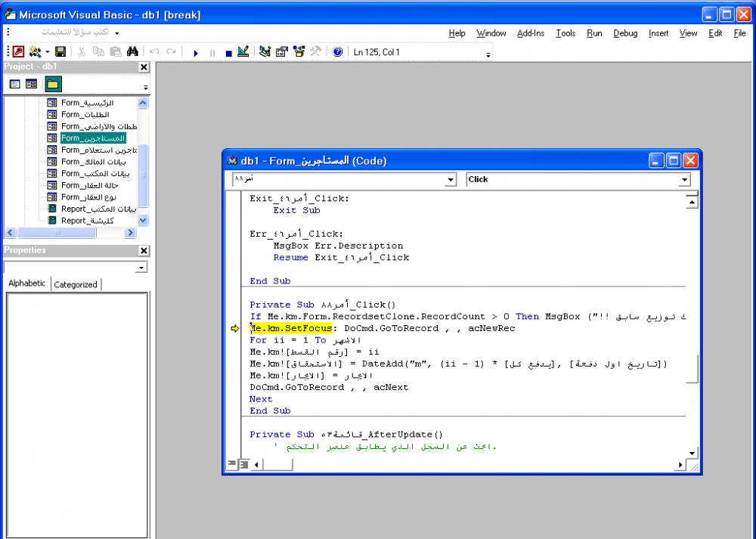Open the Insert menu
Image resolution: width=756 pixels, height=539 pixels.
point(658,33)
